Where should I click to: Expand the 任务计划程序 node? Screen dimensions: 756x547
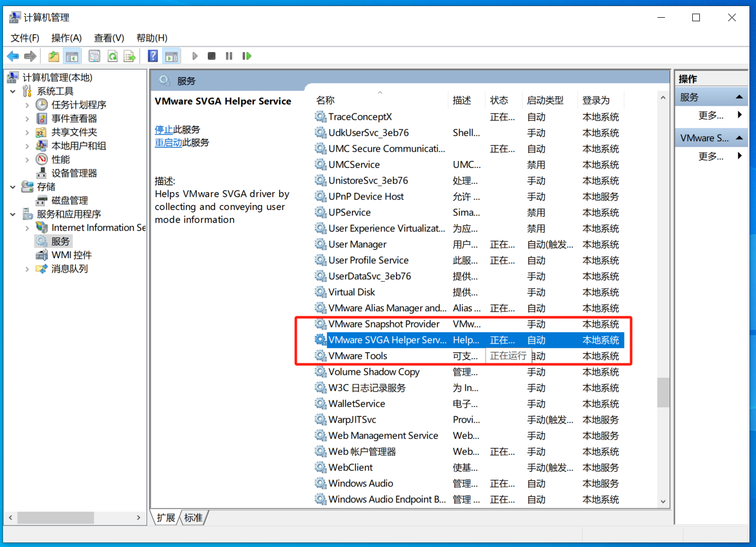[27, 105]
